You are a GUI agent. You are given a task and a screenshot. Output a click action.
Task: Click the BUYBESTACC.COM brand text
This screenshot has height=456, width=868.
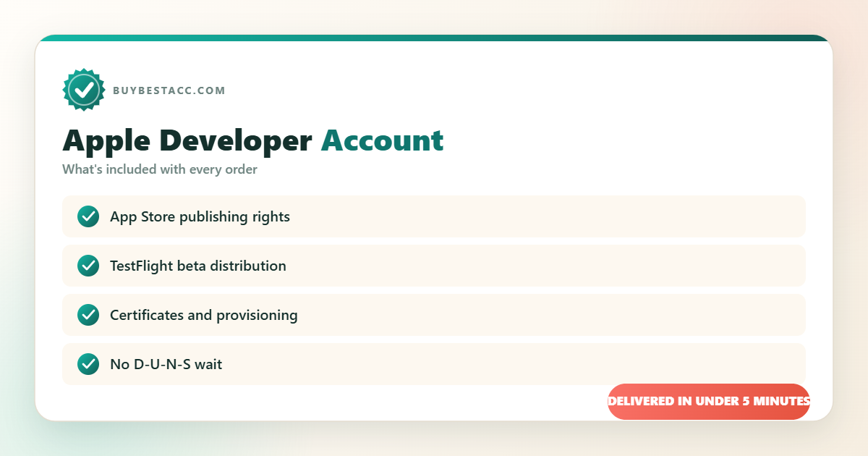coord(169,90)
